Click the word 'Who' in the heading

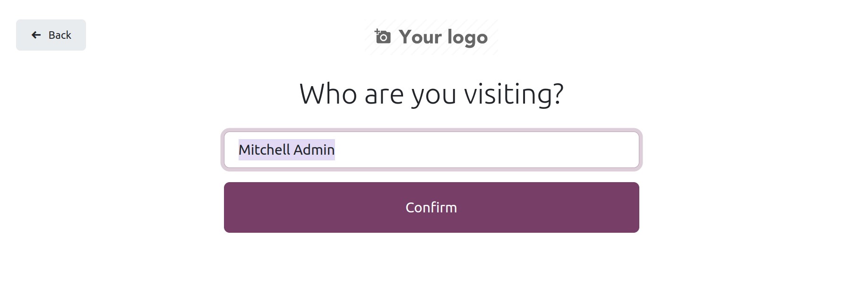pyautogui.click(x=328, y=94)
